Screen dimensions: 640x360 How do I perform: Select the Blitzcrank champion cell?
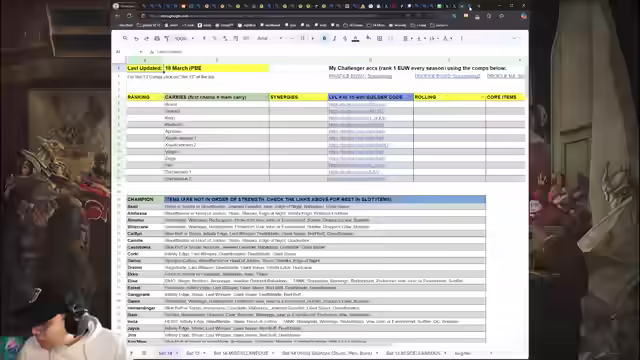145,227
